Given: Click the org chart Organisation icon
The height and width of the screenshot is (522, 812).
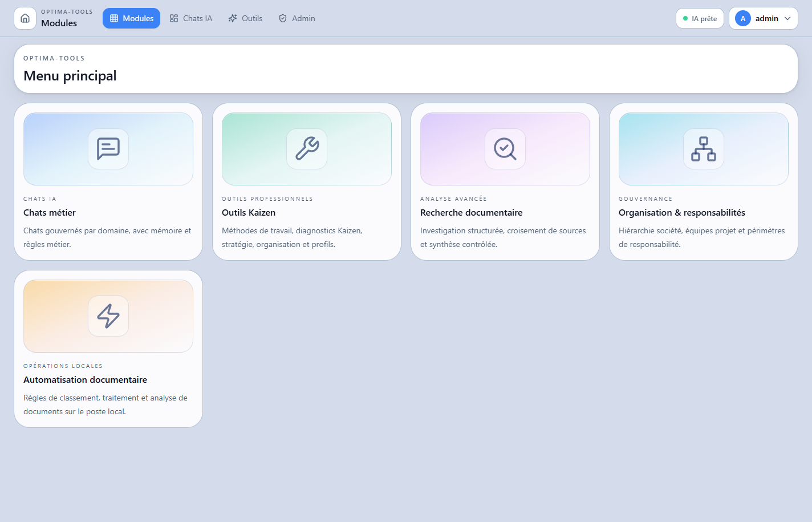Looking at the screenshot, I should (704, 149).
